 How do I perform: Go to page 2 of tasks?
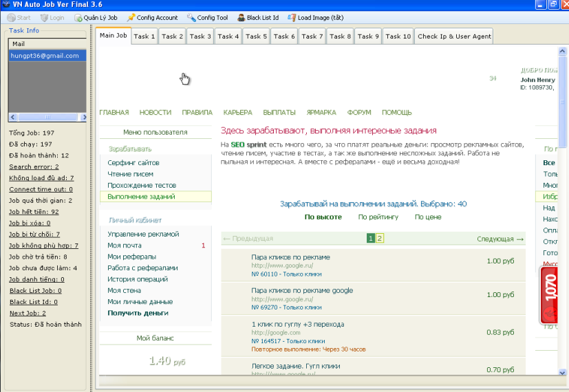pyautogui.click(x=380, y=238)
